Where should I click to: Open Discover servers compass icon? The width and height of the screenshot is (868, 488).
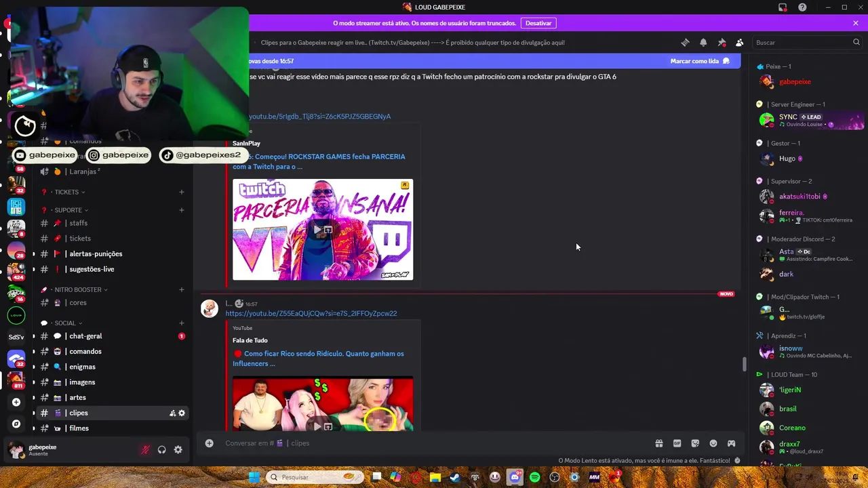pos(16,424)
